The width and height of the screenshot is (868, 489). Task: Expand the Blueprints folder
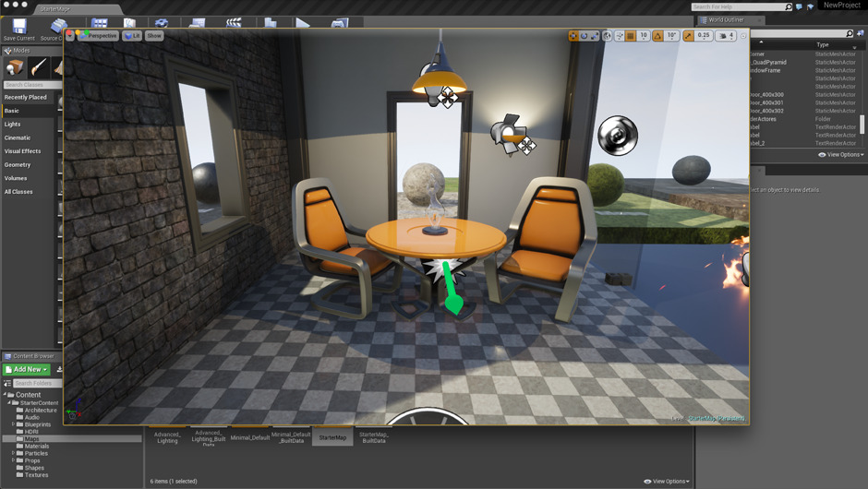pos(13,424)
